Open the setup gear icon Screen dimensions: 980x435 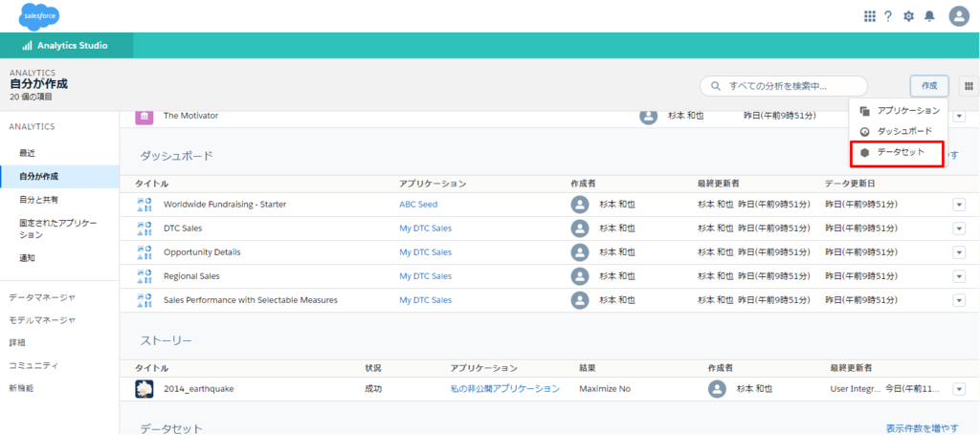(x=908, y=16)
